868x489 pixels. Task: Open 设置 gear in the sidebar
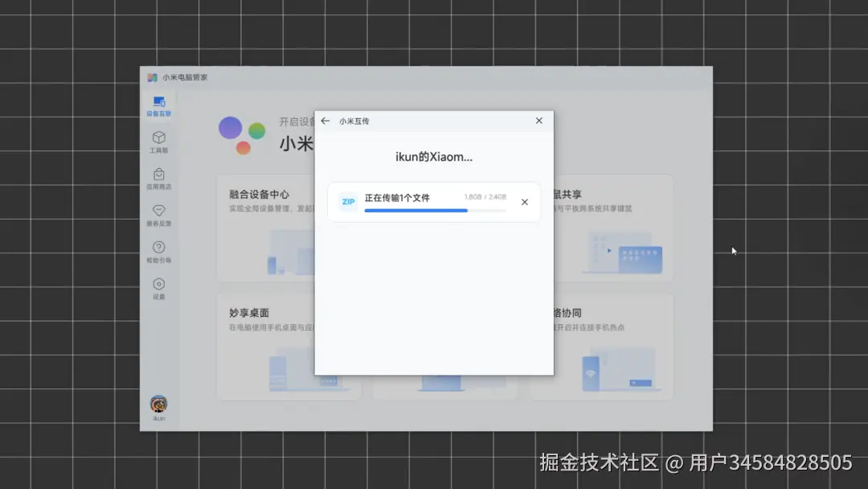coord(159,289)
